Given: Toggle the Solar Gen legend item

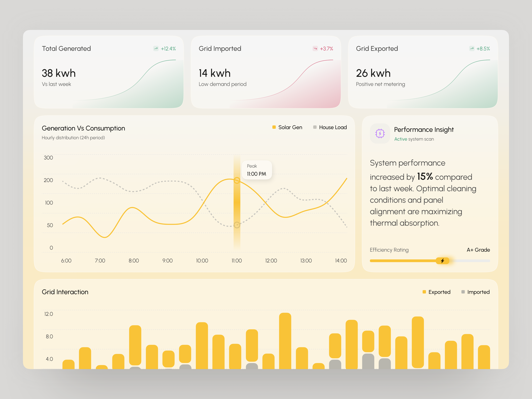Looking at the screenshot, I should 287,127.
